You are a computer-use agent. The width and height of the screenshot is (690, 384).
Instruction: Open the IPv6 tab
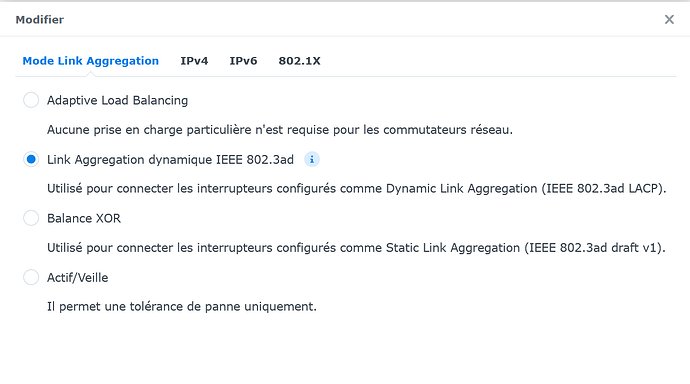tap(243, 61)
